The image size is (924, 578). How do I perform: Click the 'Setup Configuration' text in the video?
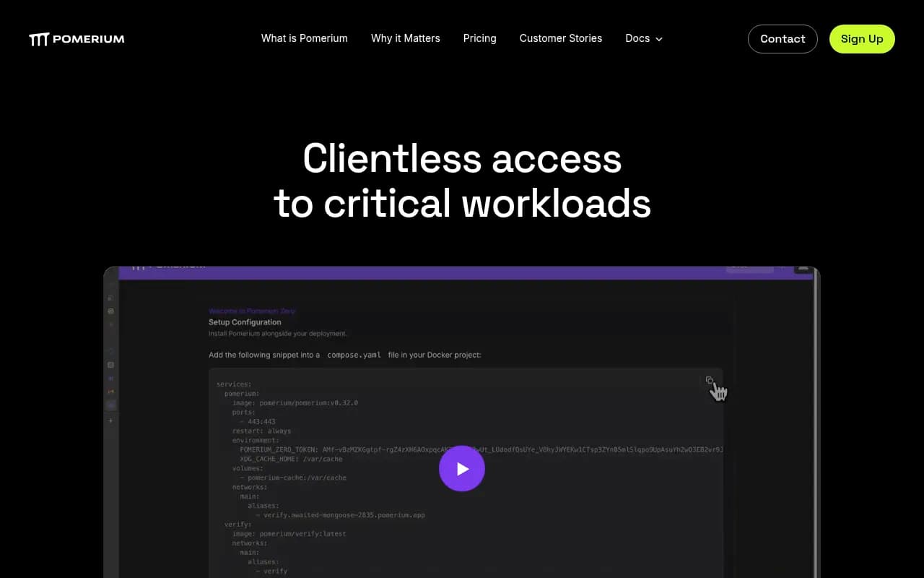tap(245, 322)
